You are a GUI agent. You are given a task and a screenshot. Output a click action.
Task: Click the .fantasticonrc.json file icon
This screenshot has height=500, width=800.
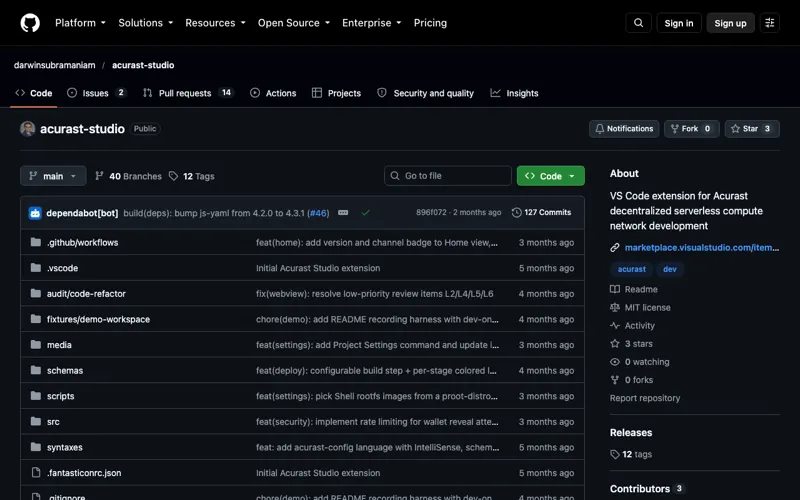pos(36,472)
